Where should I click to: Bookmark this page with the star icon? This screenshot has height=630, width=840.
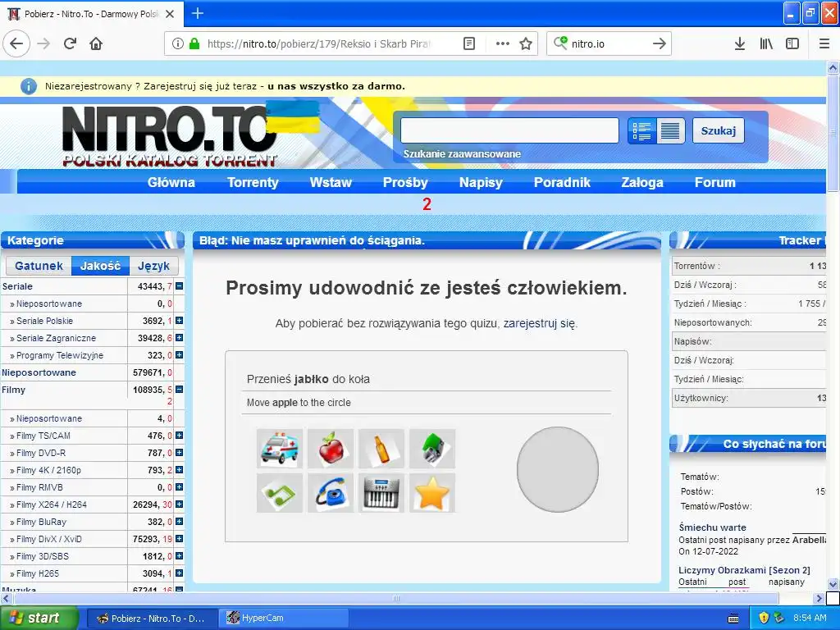pos(526,43)
